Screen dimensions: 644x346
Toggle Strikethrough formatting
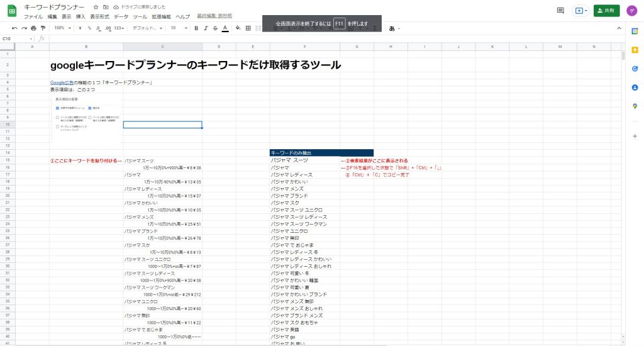(x=215, y=28)
